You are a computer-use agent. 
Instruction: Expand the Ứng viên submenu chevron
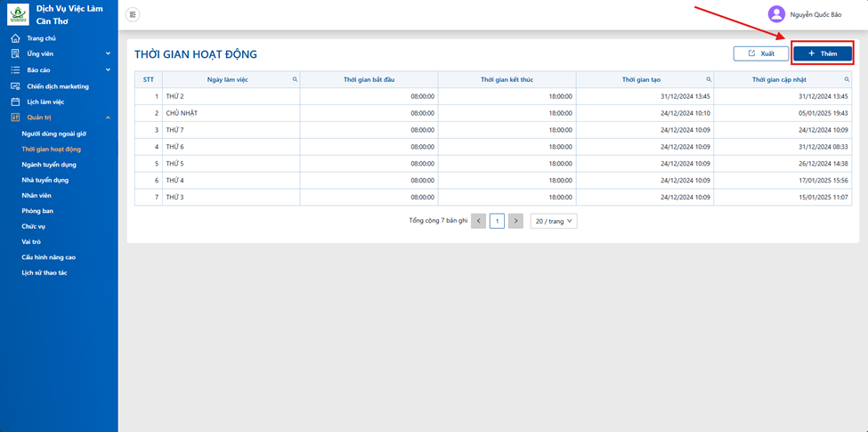(x=109, y=53)
